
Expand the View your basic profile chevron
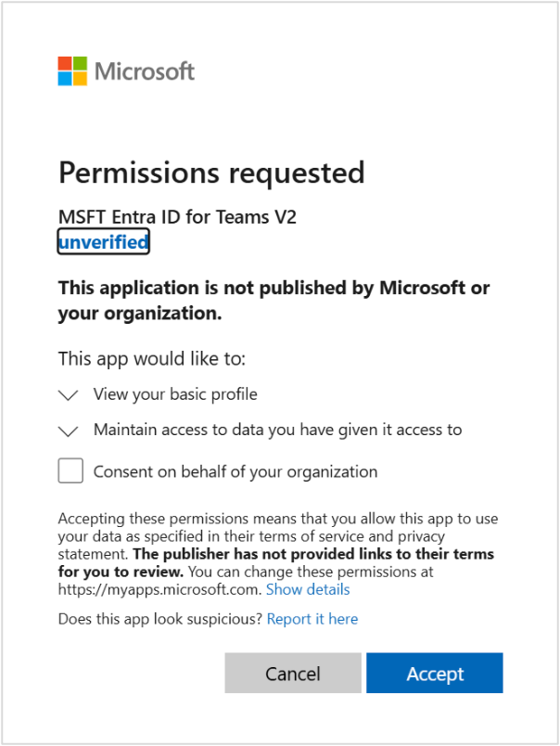69,395
